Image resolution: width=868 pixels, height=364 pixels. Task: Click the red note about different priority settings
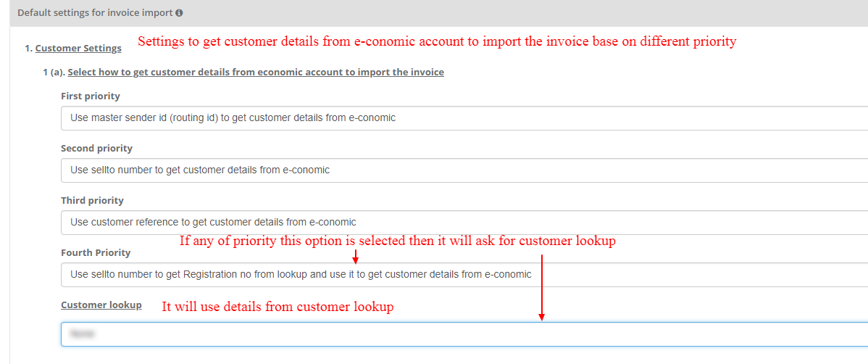coord(437,42)
